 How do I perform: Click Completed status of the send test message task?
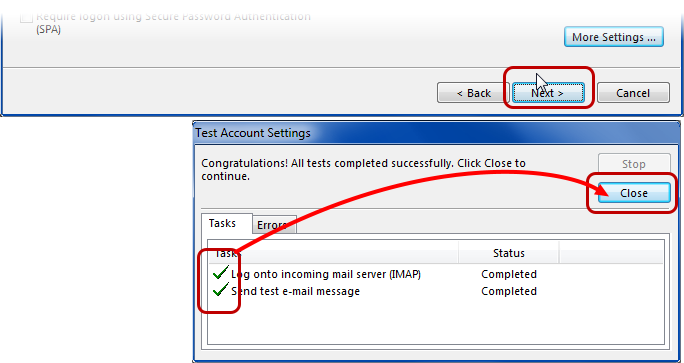pyautogui.click(x=509, y=291)
